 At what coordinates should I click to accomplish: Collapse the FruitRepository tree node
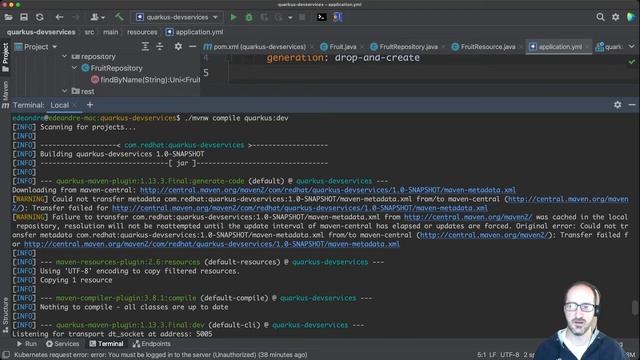pyautogui.click(x=75, y=68)
